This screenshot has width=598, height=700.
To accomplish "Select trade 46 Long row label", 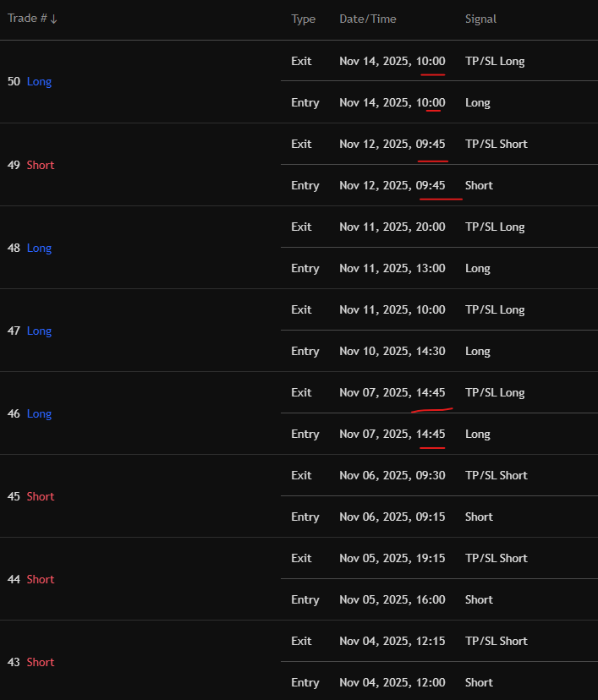I will (30, 413).
